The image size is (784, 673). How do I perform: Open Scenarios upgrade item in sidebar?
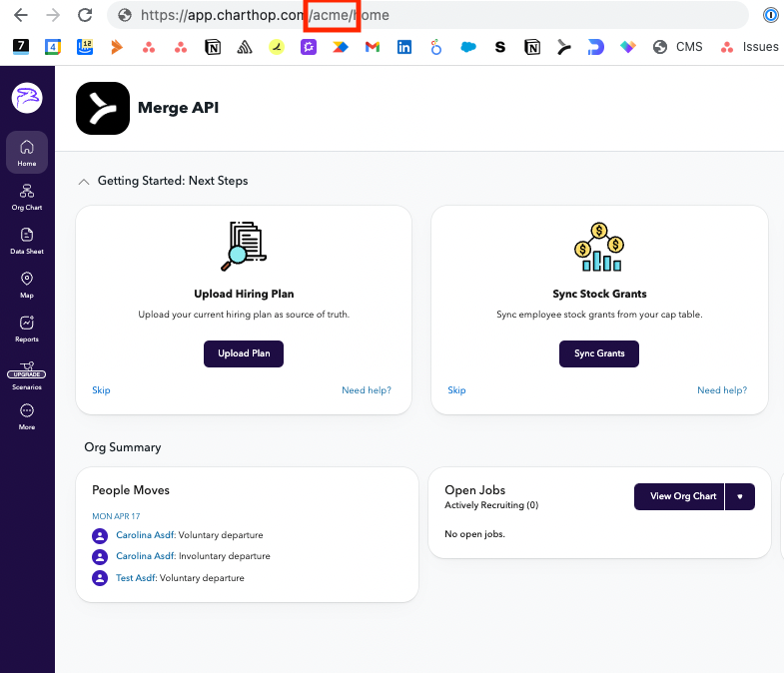pyautogui.click(x=27, y=376)
